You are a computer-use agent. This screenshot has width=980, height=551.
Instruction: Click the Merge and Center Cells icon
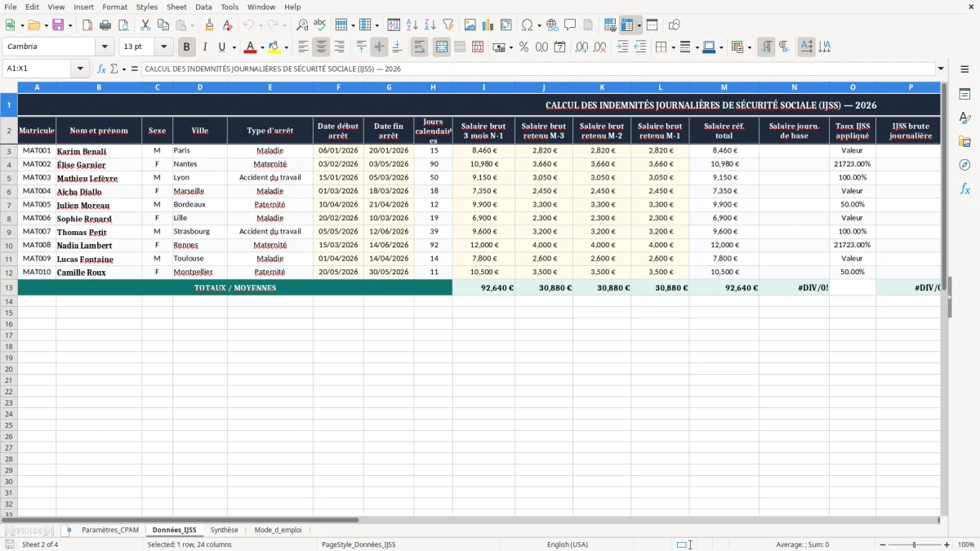442,47
